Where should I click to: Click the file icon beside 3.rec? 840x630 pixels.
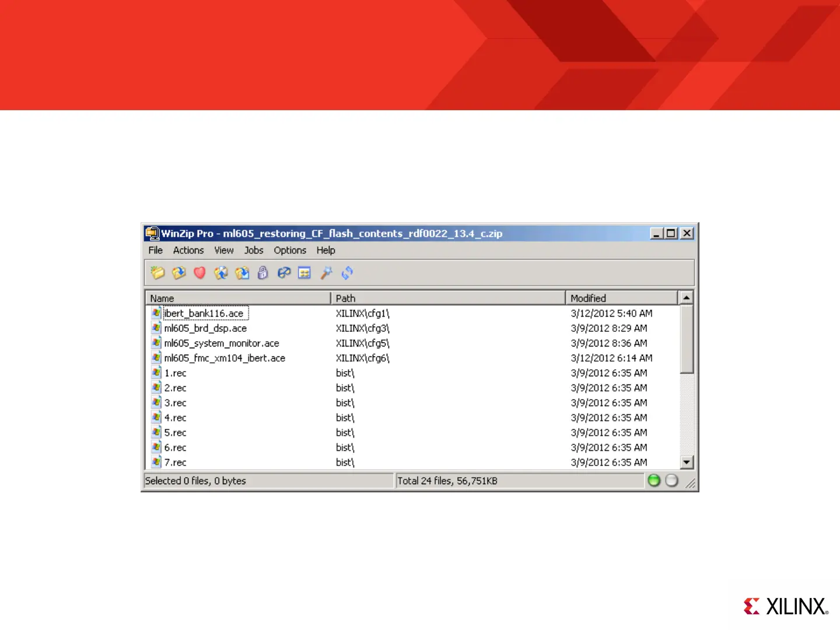pyautogui.click(x=156, y=402)
